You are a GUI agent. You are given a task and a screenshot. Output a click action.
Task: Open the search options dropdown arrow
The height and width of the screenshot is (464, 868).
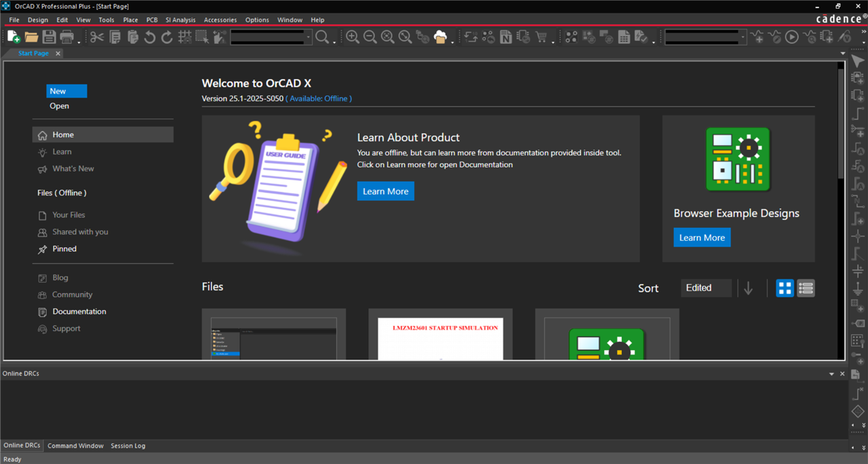(x=334, y=42)
